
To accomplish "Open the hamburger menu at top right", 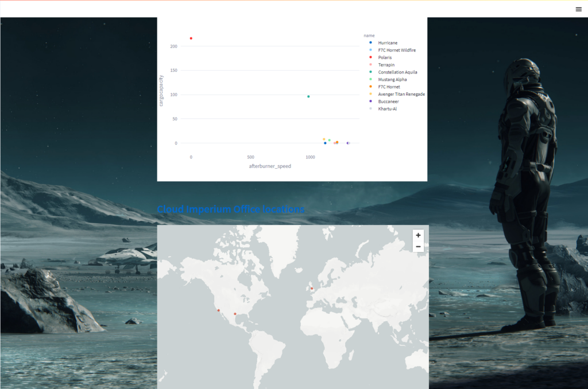I will coord(578,9).
